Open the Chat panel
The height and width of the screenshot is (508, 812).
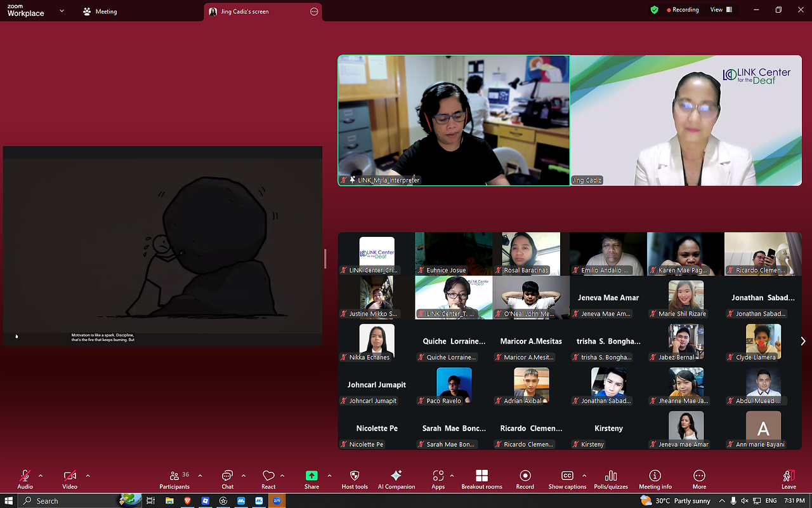coord(227,479)
